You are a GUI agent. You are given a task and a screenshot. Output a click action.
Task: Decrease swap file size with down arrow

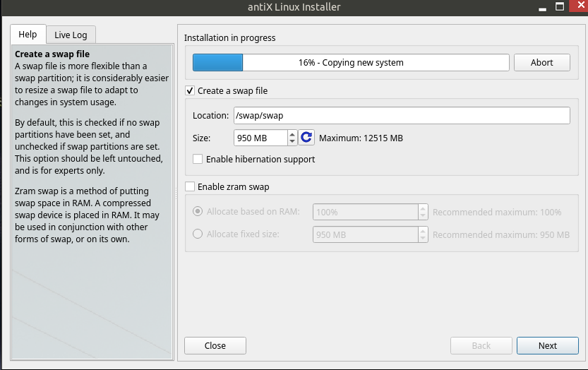(292, 142)
